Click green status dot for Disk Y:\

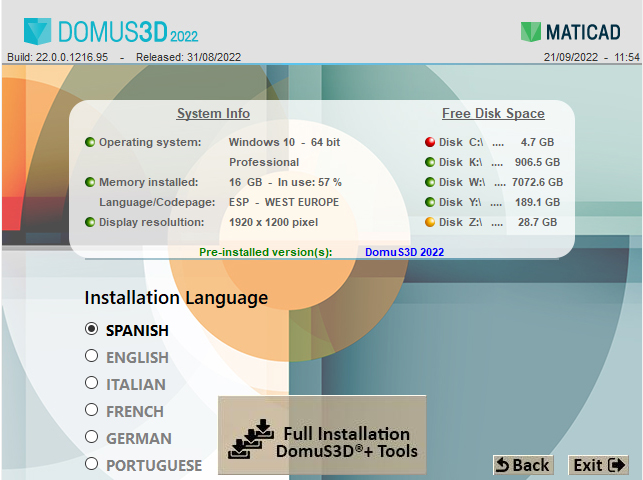coord(430,202)
